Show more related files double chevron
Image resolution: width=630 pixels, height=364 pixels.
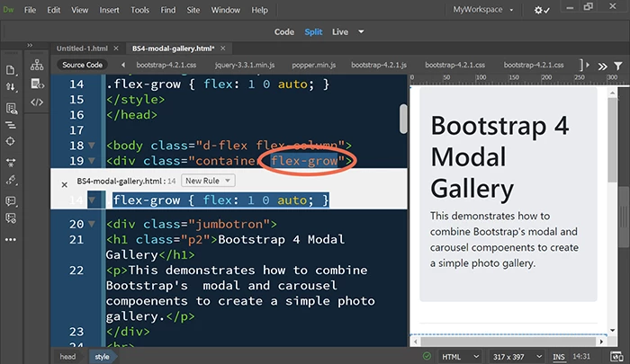(x=602, y=67)
